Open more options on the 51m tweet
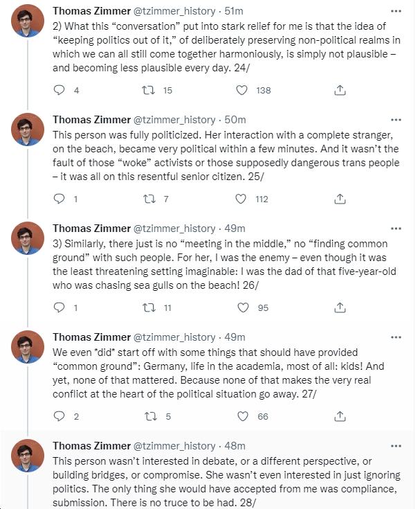The height and width of the screenshot is (509, 420). coord(396,11)
